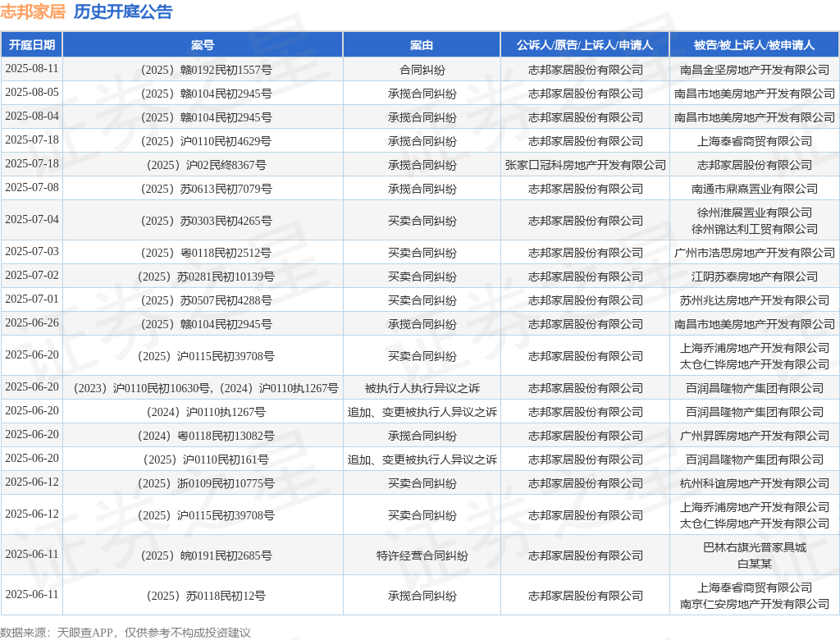Click case number (2025)赣0192民初1557号

[206, 70]
